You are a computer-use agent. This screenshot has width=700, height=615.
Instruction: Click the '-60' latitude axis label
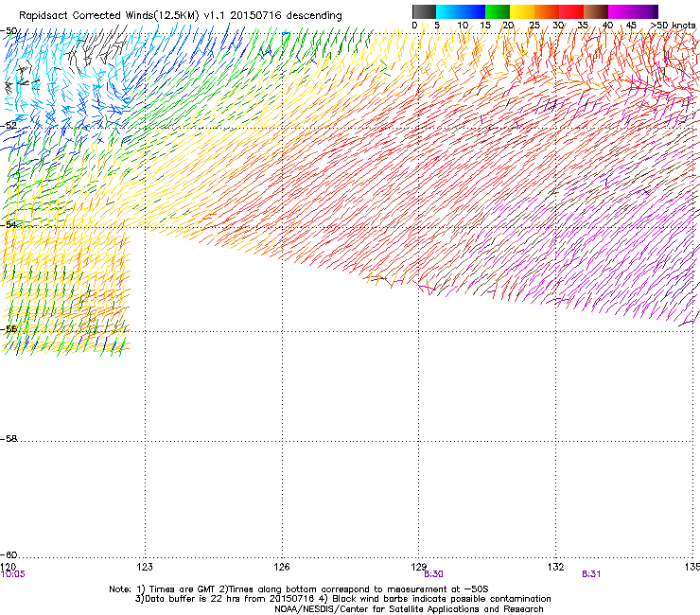click(9, 554)
